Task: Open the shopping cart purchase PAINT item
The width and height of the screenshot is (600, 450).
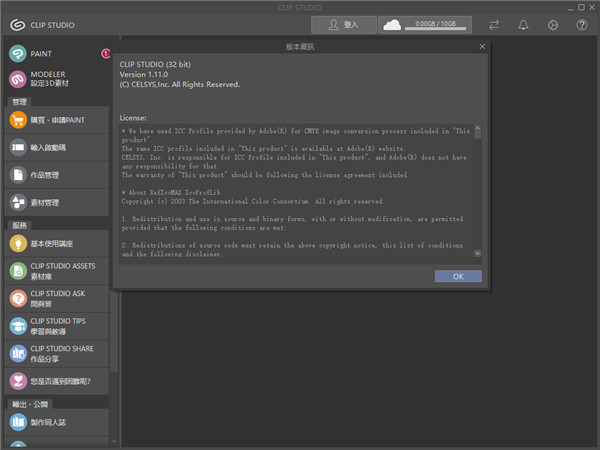Action: tap(57, 120)
